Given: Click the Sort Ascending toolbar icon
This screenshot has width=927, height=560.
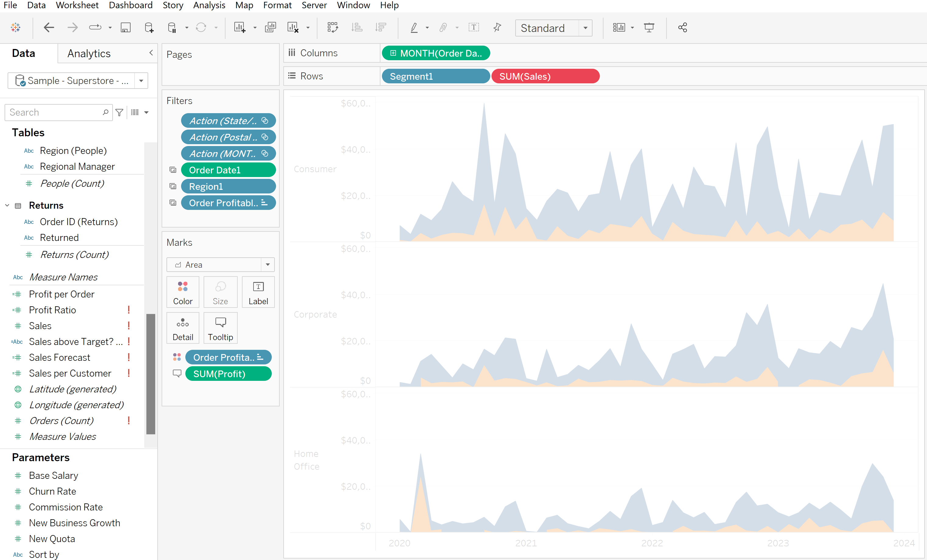Looking at the screenshot, I should coord(356,27).
